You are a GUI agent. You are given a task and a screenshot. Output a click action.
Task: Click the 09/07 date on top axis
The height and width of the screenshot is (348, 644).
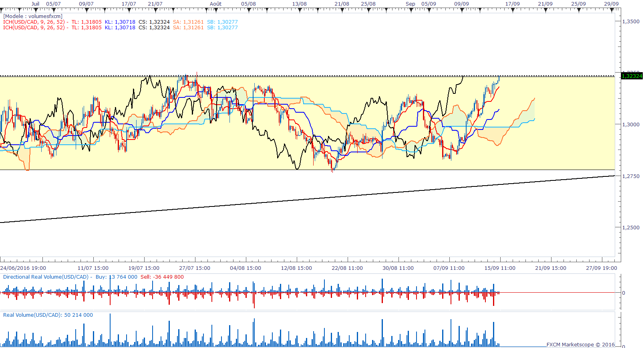(86, 4)
